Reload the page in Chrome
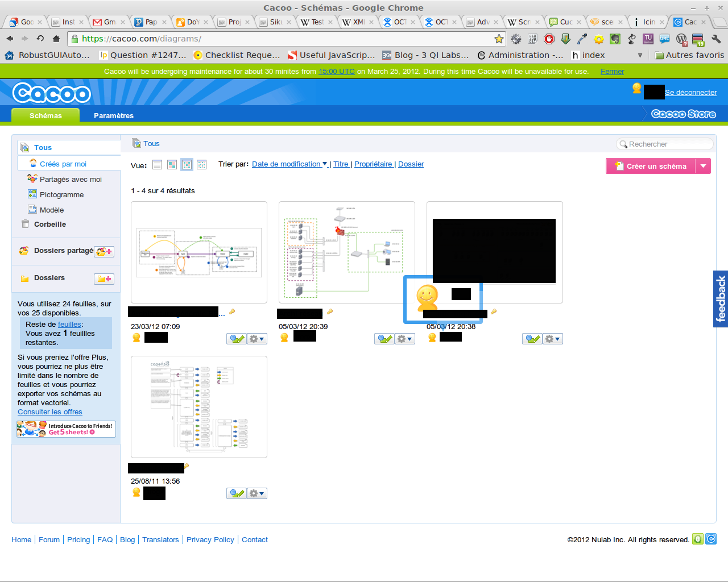The height and width of the screenshot is (582, 728). tap(40, 39)
